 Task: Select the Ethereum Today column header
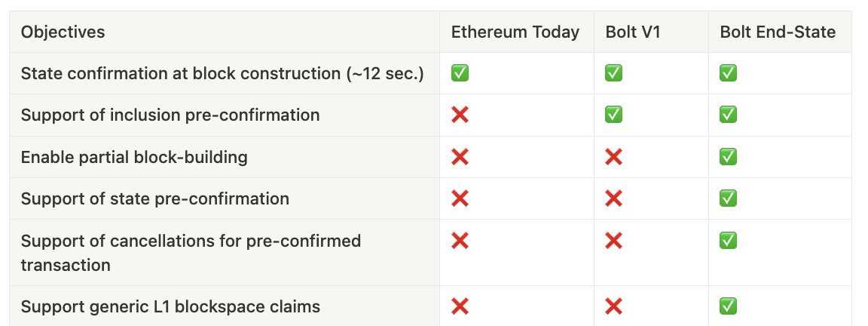(x=515, y=32)
